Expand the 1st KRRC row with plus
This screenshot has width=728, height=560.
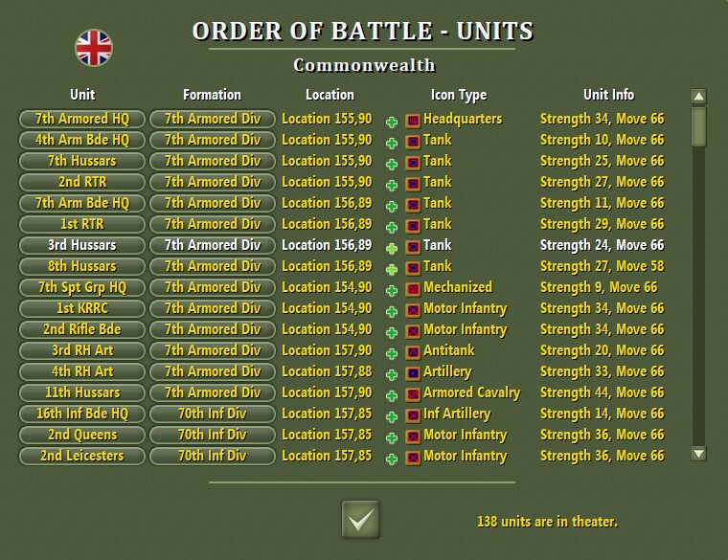click(x=392, y=311)
